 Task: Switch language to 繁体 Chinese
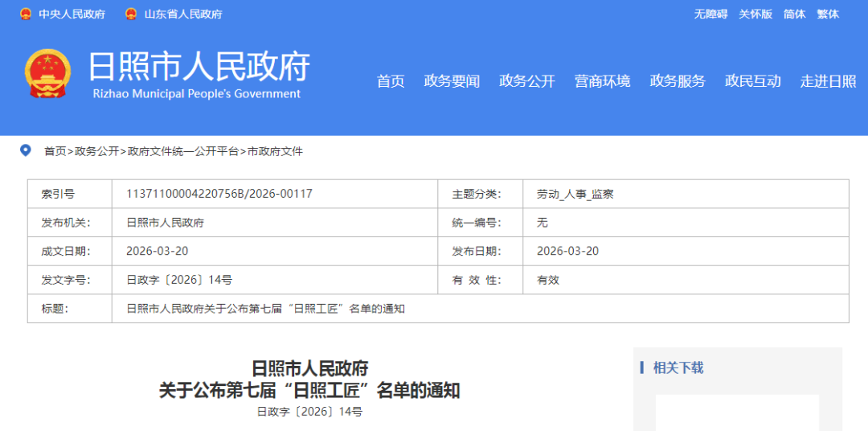point(828,14)
